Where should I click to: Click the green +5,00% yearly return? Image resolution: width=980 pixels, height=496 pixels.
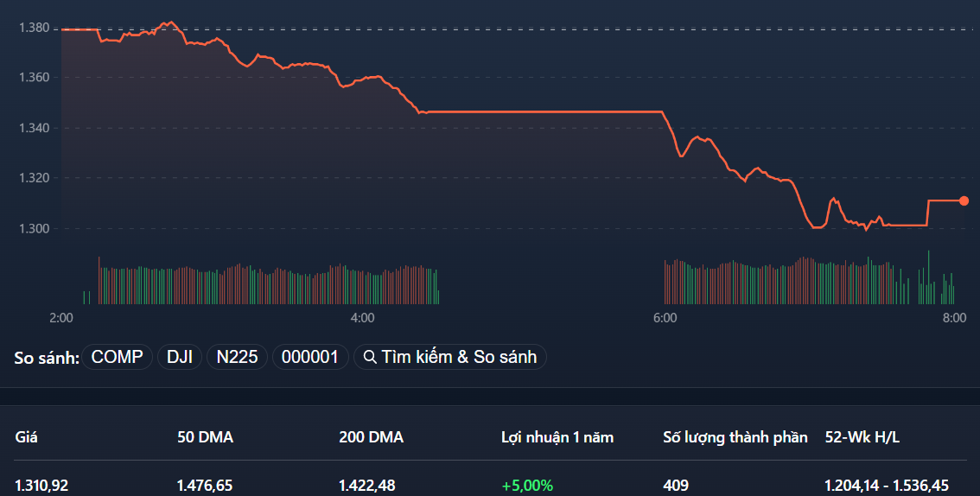(527, 486)
